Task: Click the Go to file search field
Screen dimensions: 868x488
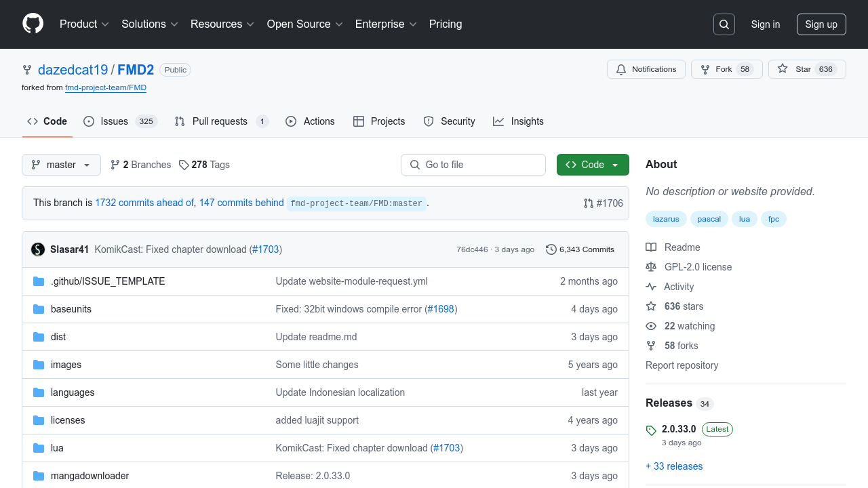Action: tap(473, 165)
